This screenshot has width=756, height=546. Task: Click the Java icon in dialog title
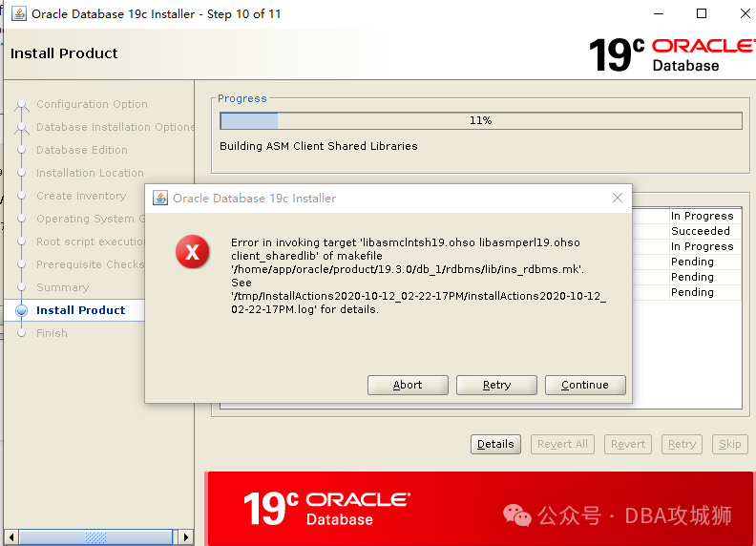[x=160, y=198]
